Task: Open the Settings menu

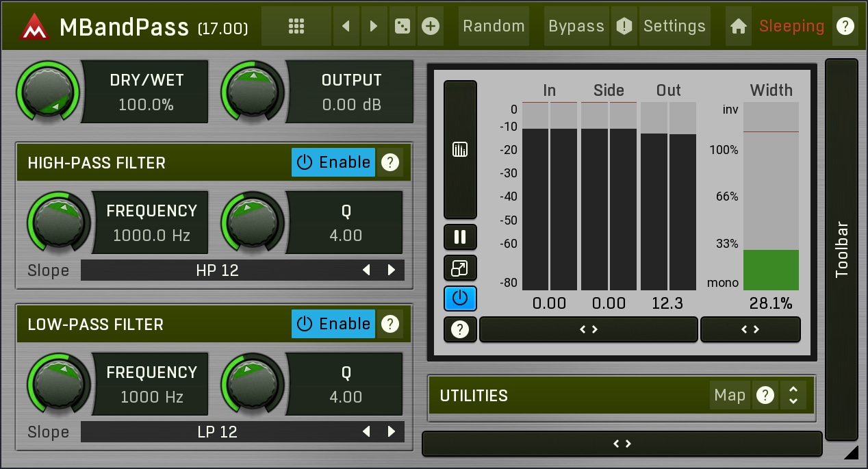Action: [674, 26]
